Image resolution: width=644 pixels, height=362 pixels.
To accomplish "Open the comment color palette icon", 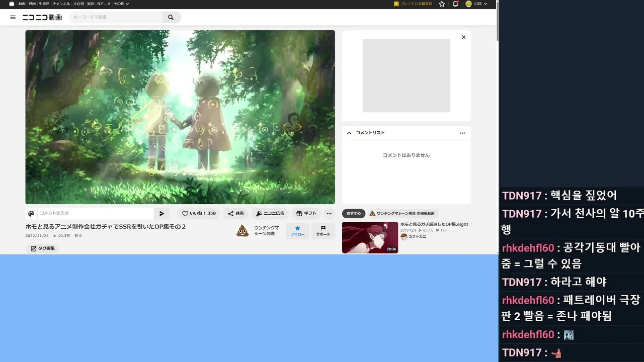I will [x=31, y=213].
